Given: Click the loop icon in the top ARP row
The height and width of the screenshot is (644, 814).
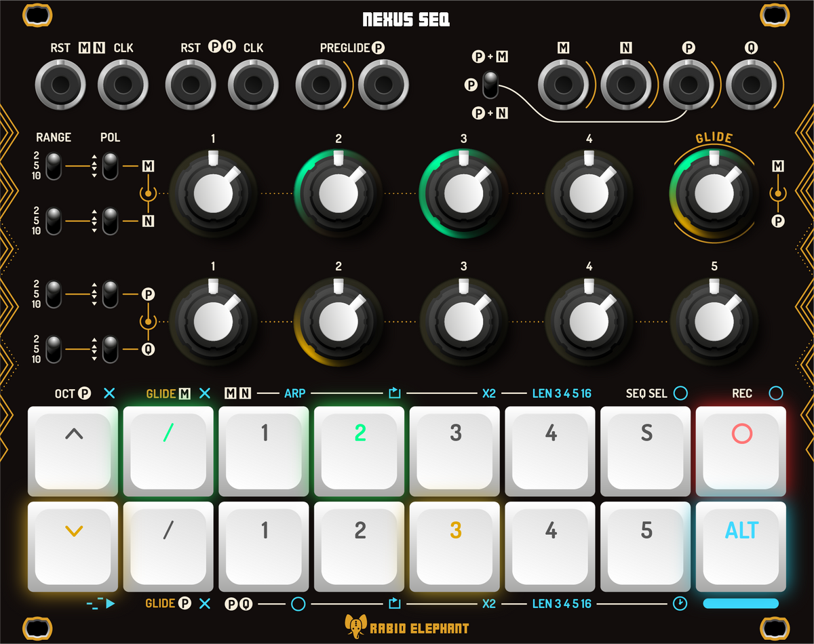Looking at the screenshot, I should coord(395,393).
